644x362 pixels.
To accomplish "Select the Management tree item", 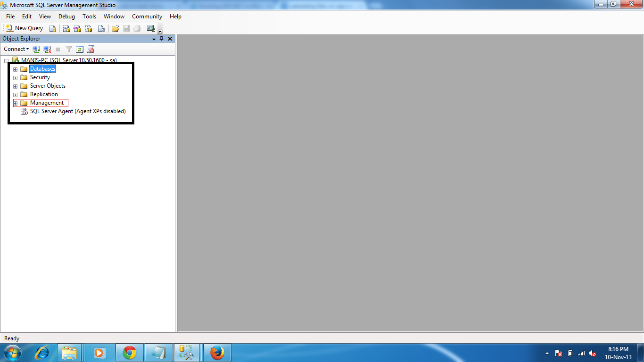I will (47, 103).
